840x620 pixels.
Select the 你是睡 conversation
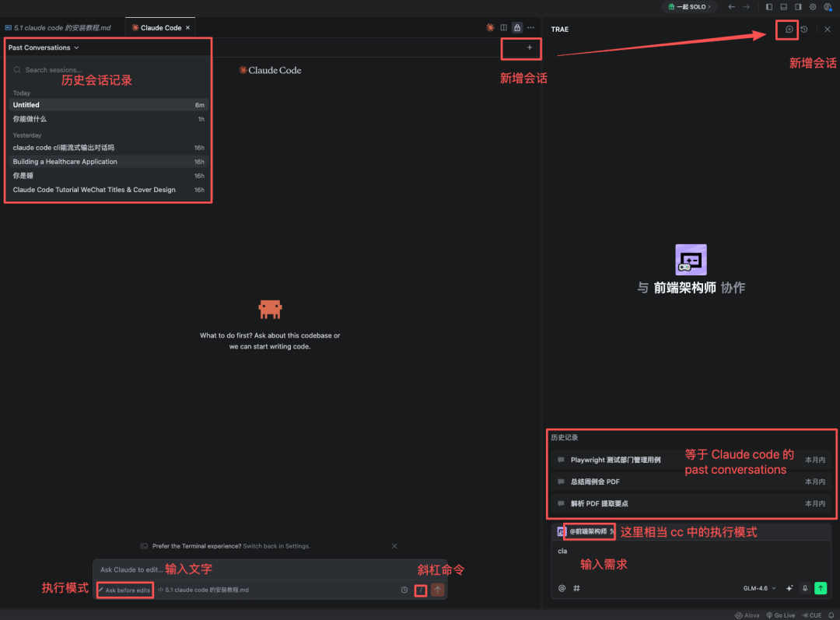(x=108, y=176)
